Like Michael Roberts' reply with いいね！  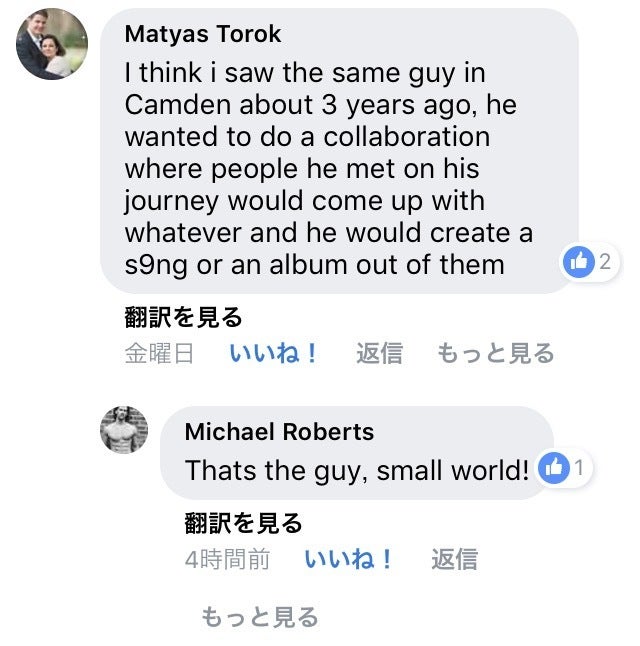click(349, 559)
